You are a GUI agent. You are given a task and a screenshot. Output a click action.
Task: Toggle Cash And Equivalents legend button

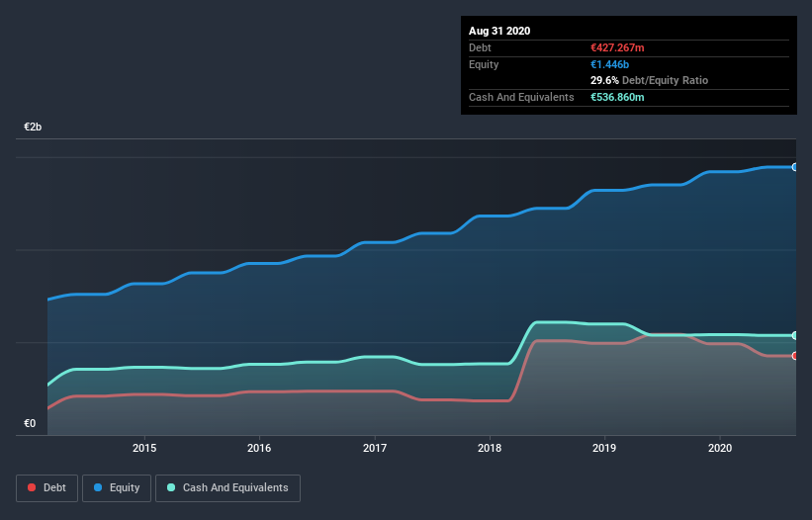(227, 488)
